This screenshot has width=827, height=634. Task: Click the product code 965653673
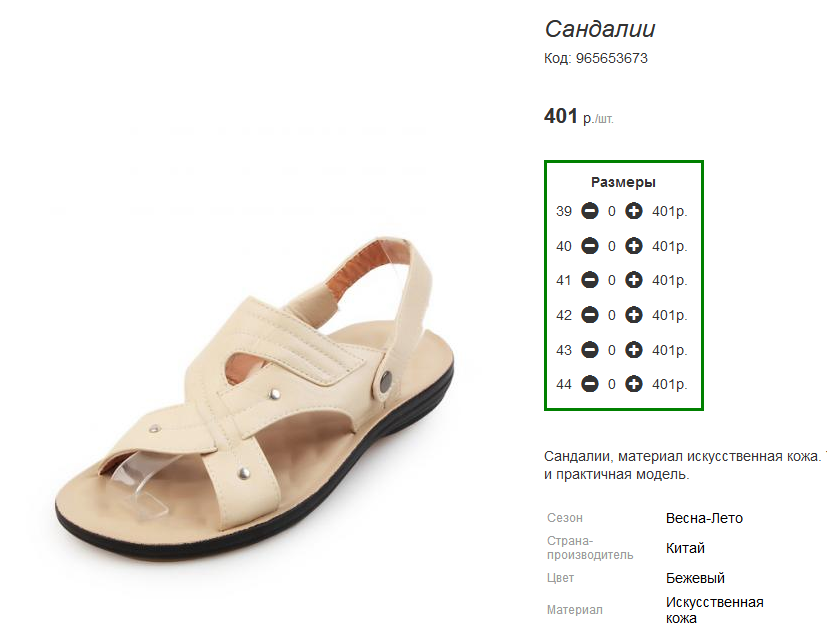coord(611,58)
